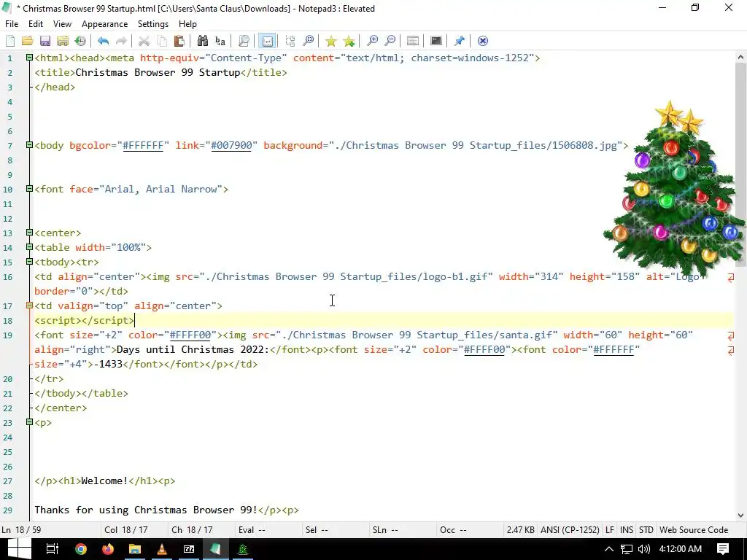Screen dimensions: 747x560
Task: Open the File menu
Action: 12,24
